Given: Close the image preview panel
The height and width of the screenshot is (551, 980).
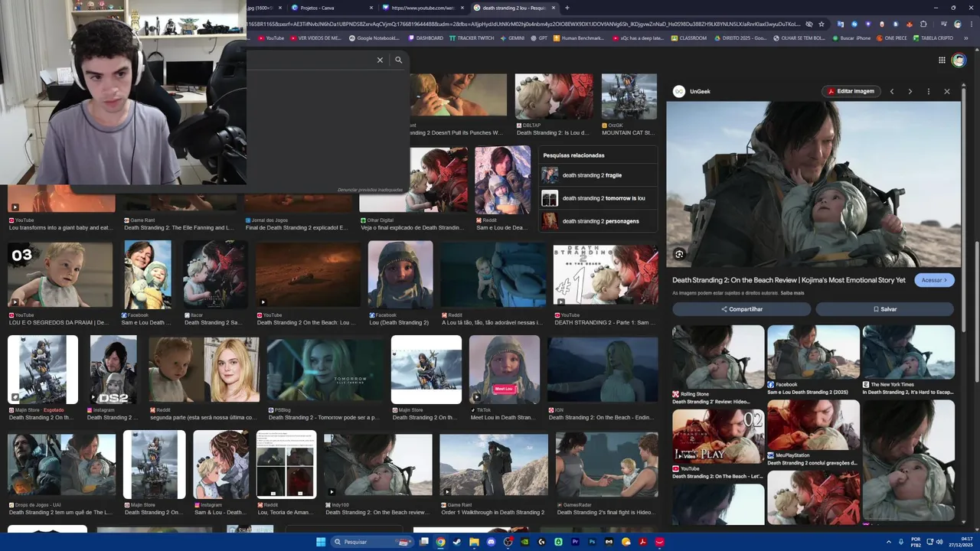Looking at the screenshot, I should [946, 91].
